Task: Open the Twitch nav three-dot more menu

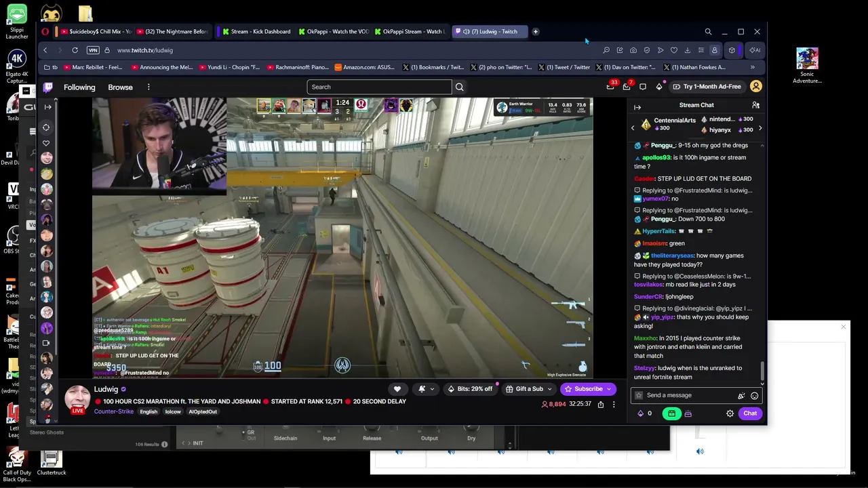Action: pyautogui.click(x=149, y=87)
